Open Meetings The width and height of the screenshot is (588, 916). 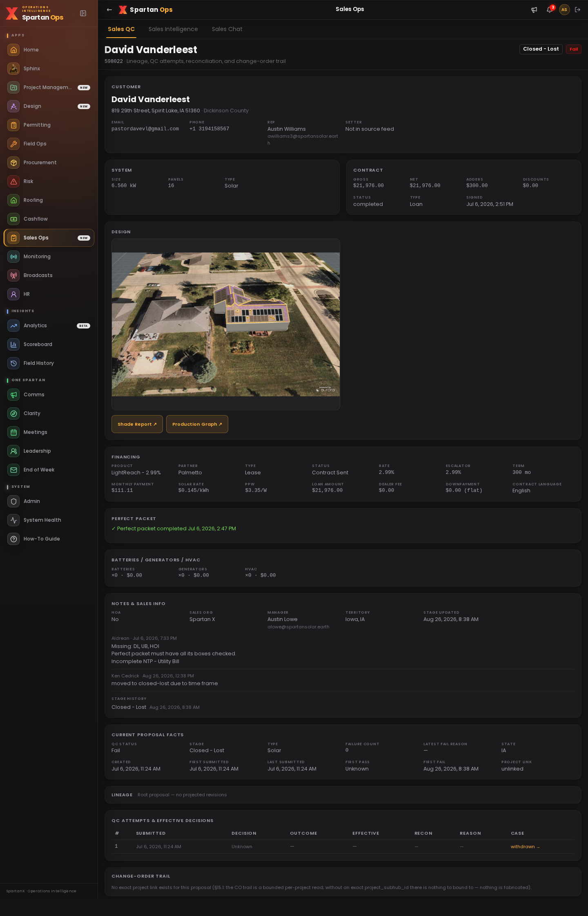[49, 432]
